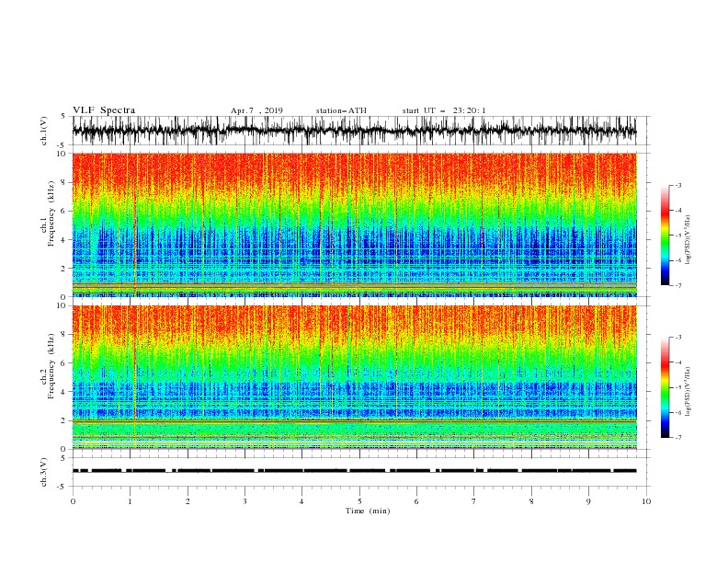Click the time axis tick label '0'
The height and width of the screenshot is (563, 728).
[73, 501]
